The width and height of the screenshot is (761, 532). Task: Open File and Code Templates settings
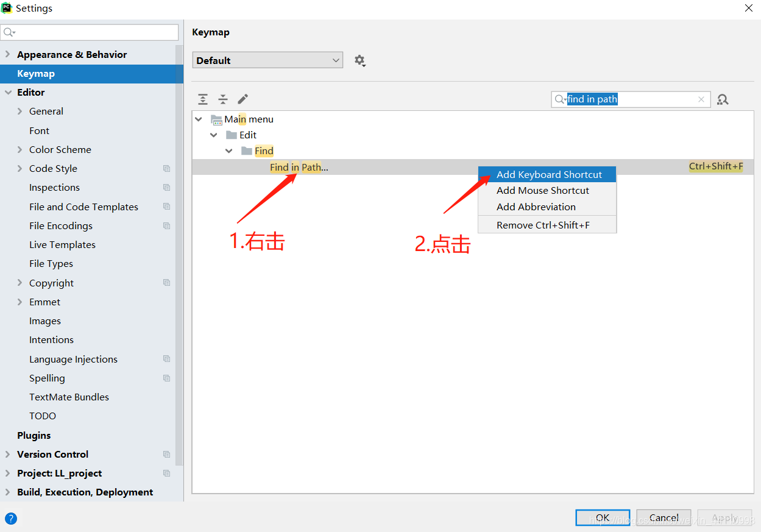[83, 207]
